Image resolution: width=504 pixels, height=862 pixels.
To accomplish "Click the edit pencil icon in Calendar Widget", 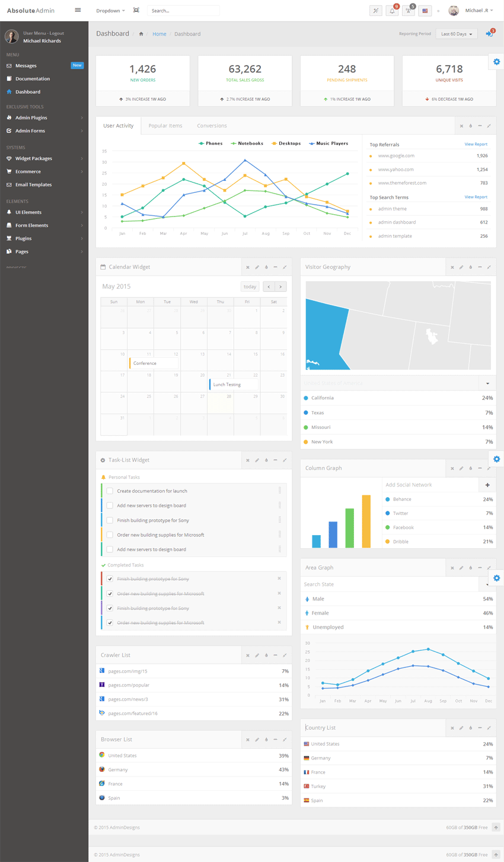I will (x=257, y=268).
